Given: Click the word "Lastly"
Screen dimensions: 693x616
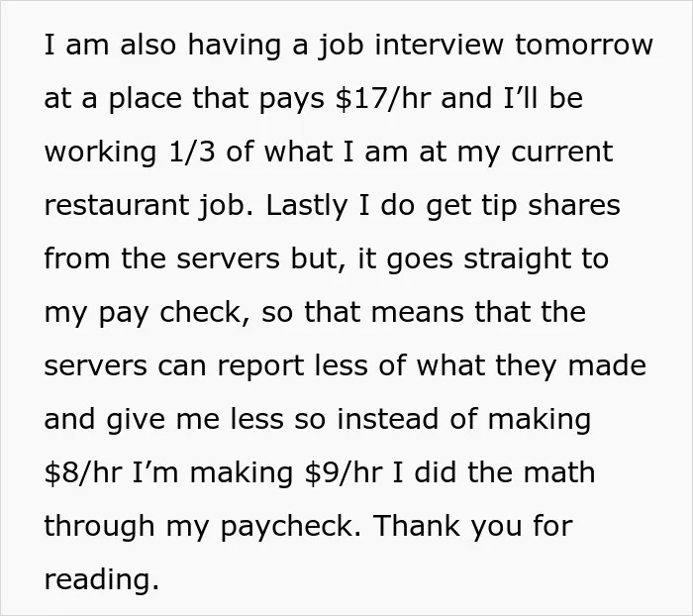Looking at the screenshot, I should [307, 206].
